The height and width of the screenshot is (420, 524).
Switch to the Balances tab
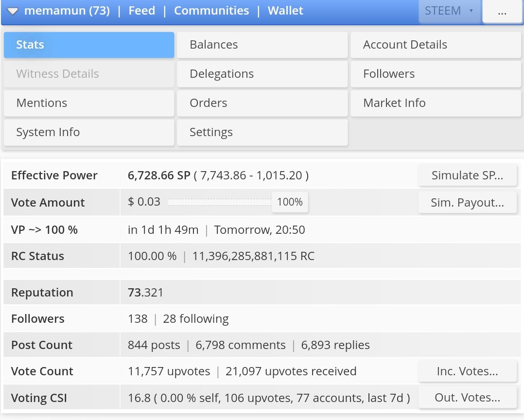click(x=262, y=45)
